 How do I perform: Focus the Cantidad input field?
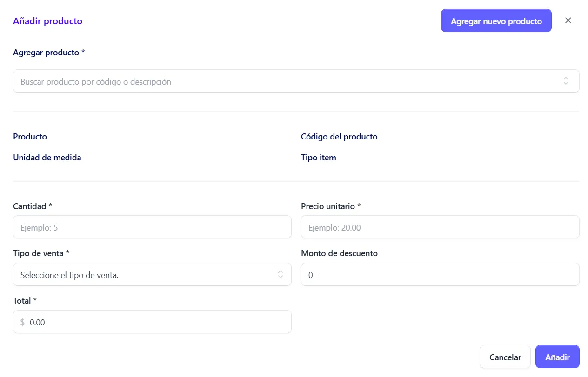point(152,227)
